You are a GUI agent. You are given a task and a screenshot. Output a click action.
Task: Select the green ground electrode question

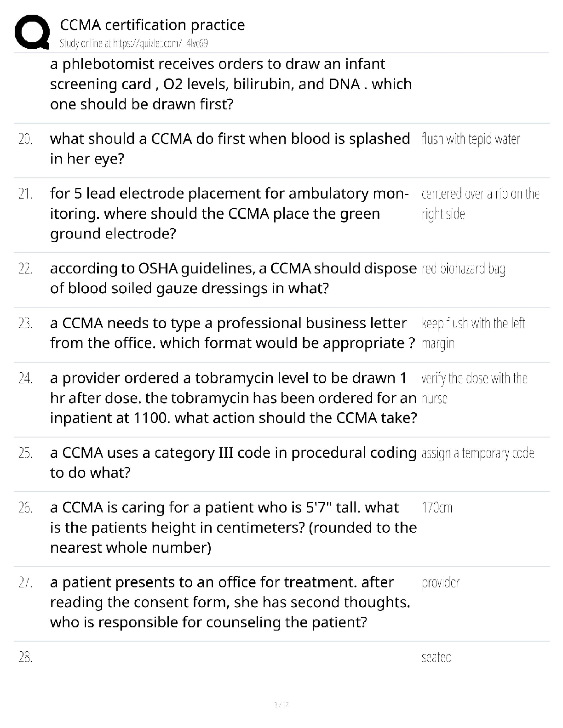click(x=229, y=214)
